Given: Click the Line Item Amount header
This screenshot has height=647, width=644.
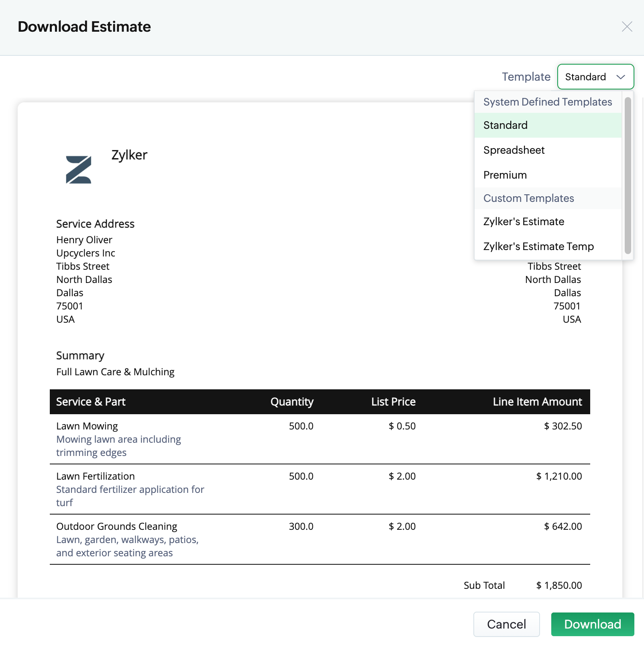Looking at the screenshot, I should [537, 402].
